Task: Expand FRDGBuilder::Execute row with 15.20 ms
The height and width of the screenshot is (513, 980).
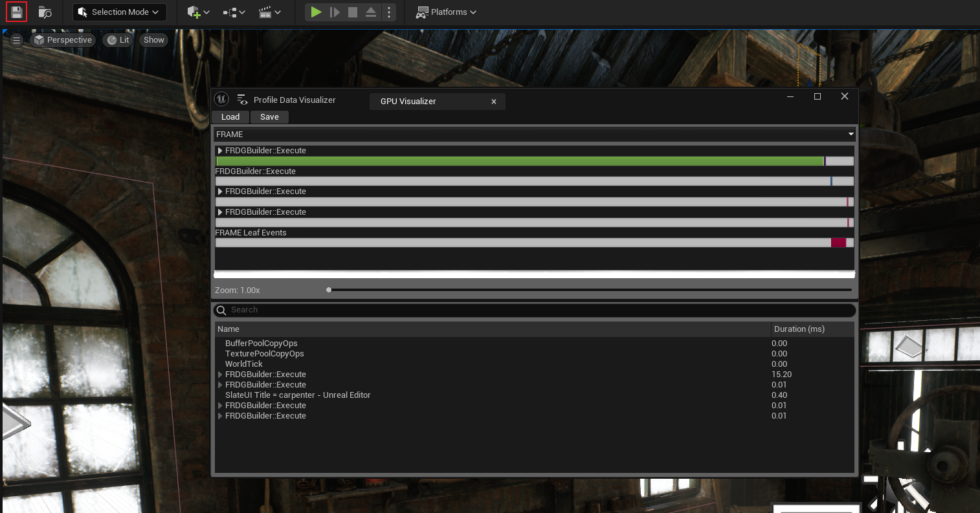Action: 220,375
